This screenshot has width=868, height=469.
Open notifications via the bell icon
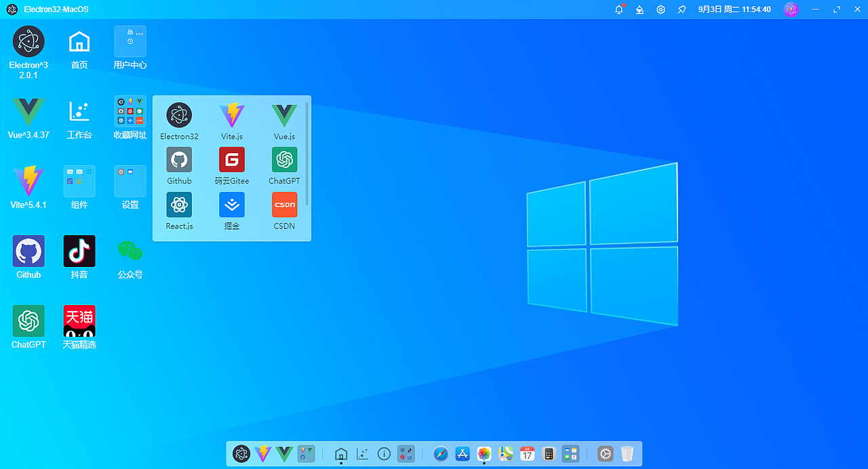(x=618, y=9)
